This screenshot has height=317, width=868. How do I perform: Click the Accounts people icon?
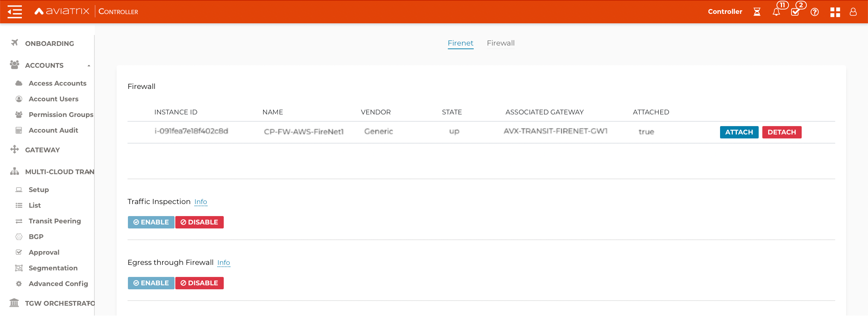coord(15,65)
